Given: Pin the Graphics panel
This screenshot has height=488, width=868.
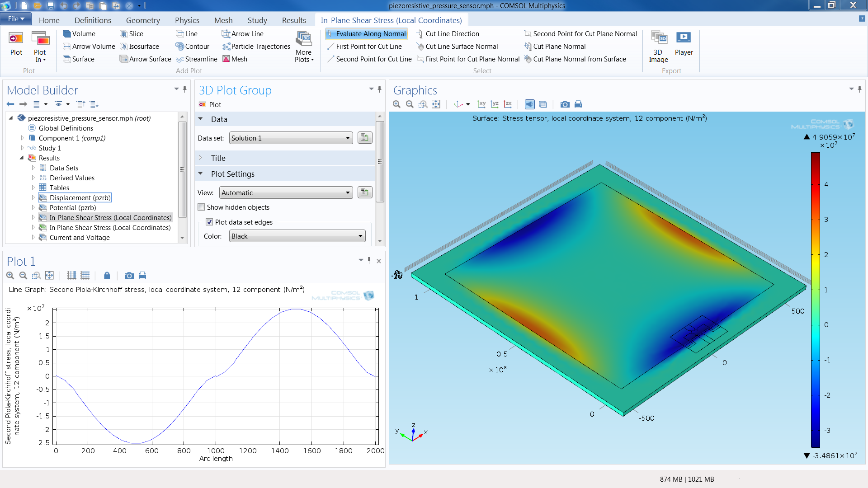Looking at the screenshot, I should [859, 89].
